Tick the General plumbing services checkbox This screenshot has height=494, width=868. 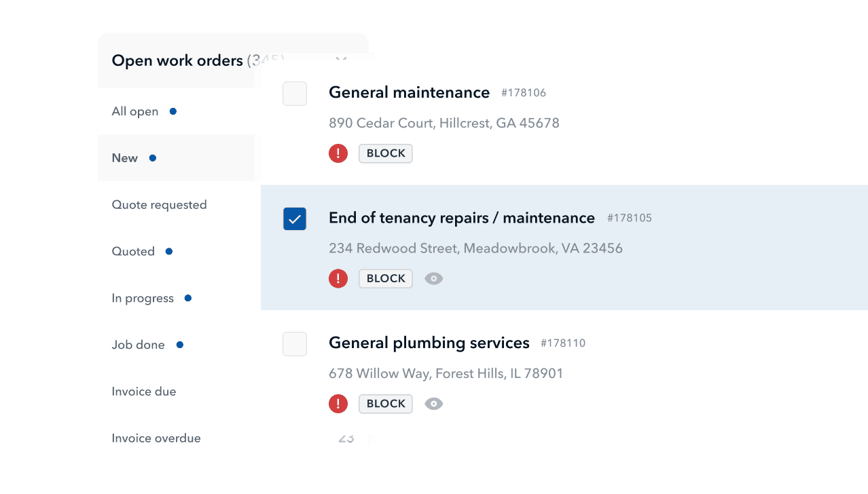coord(295,344)
